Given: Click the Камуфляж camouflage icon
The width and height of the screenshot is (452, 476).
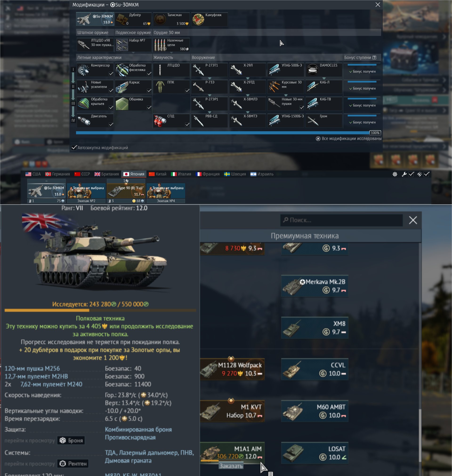Looking at the screenshot, I should pos(198,19).
